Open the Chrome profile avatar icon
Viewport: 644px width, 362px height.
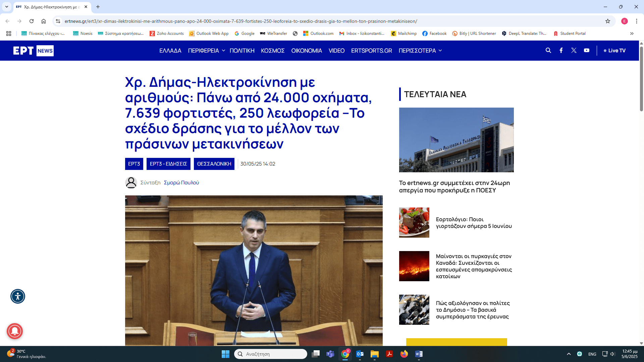pos(624,21)
